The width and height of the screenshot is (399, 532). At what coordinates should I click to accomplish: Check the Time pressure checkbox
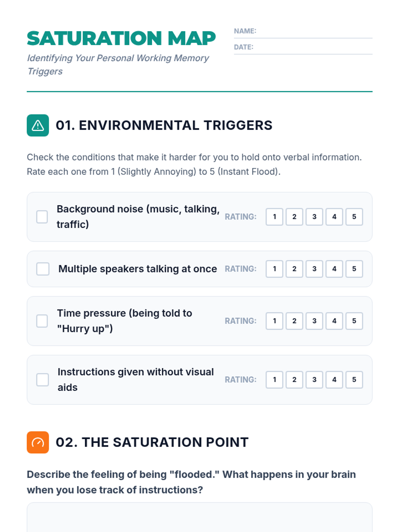pos(42,321)
